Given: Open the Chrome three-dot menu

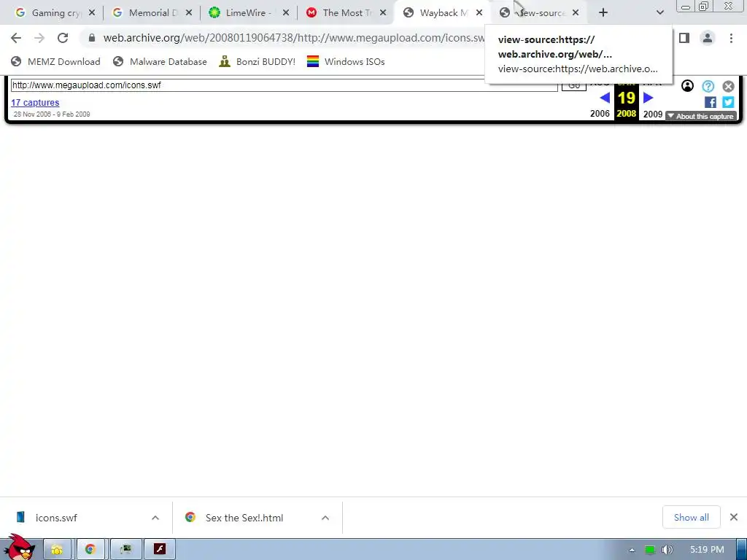Looking at the screenshot, I should click(731, 38).
